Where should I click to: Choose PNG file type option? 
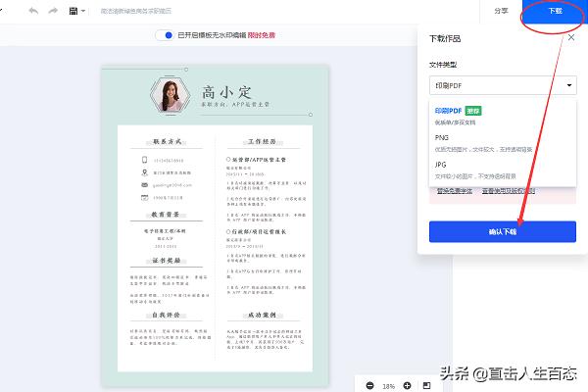(503, 143)
